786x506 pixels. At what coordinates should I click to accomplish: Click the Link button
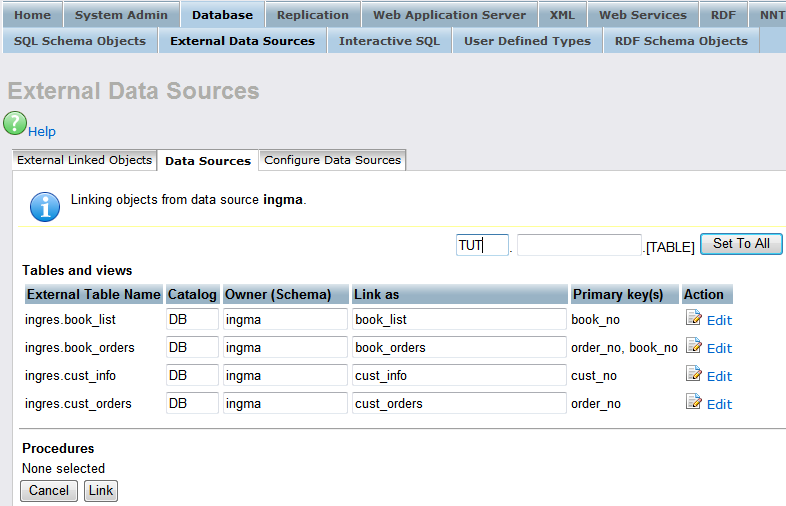click(100, 490)
